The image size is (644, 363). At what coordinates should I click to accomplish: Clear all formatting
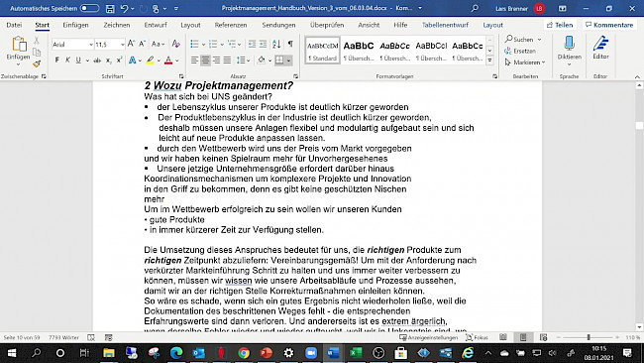pyautogui.click(x=175, y=44)
